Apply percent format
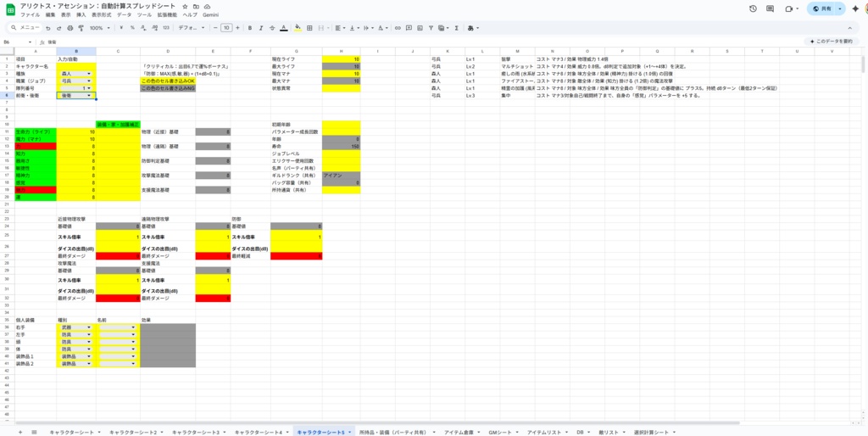The height and width of the screenshot is (436, 868). (132, 28)
